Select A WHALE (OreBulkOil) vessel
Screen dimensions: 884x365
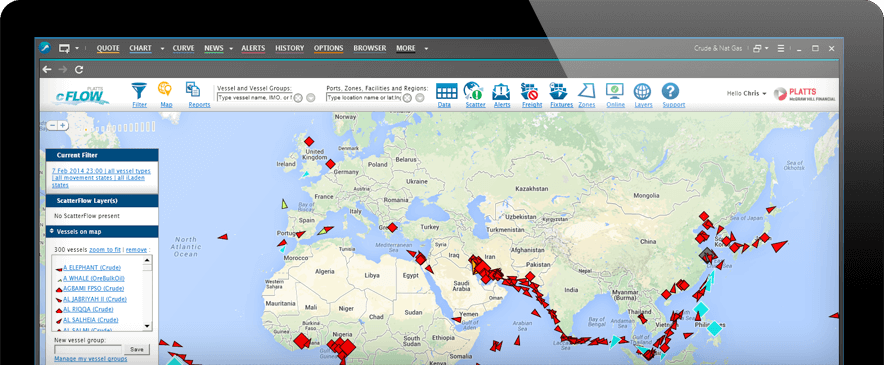pos(94,278)
